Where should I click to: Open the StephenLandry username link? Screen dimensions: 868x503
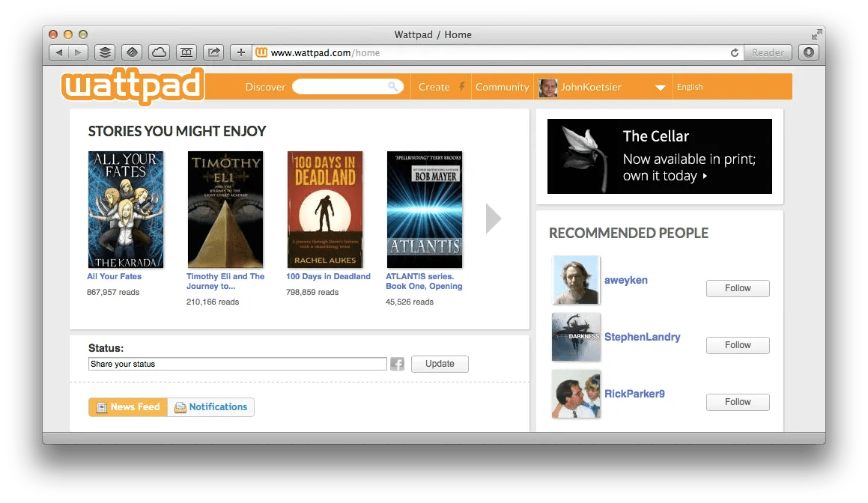(x=642, y=337)
